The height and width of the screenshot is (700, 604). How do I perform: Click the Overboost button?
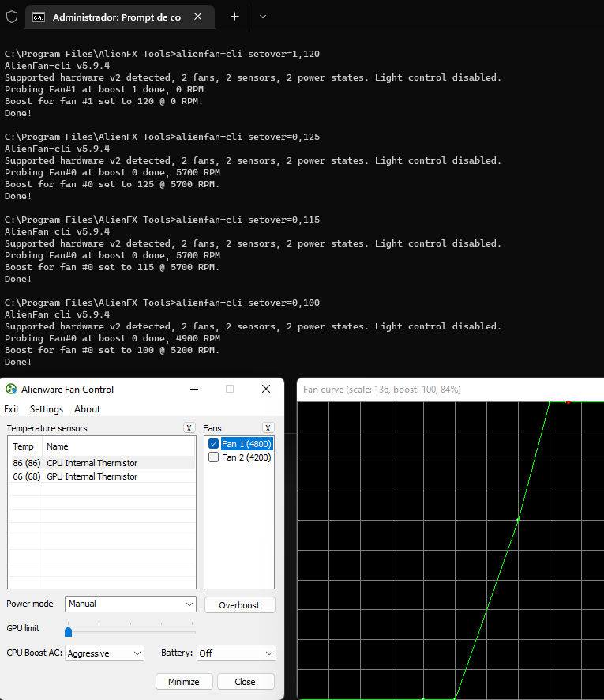point(239,605)
